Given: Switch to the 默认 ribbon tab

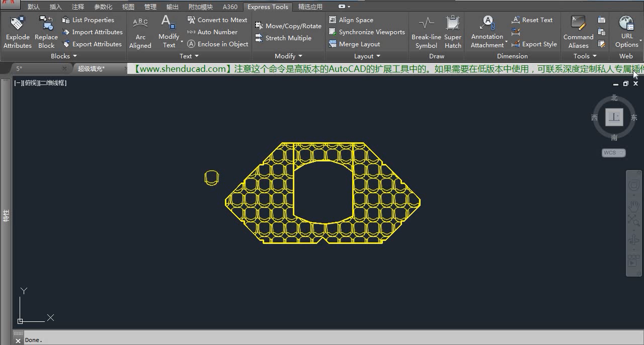Looking at the screenshot, I should 34,7.
